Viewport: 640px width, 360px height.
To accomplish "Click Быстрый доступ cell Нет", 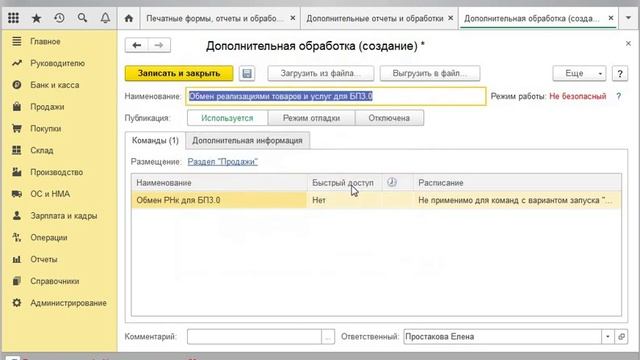I will click(344, 200).
